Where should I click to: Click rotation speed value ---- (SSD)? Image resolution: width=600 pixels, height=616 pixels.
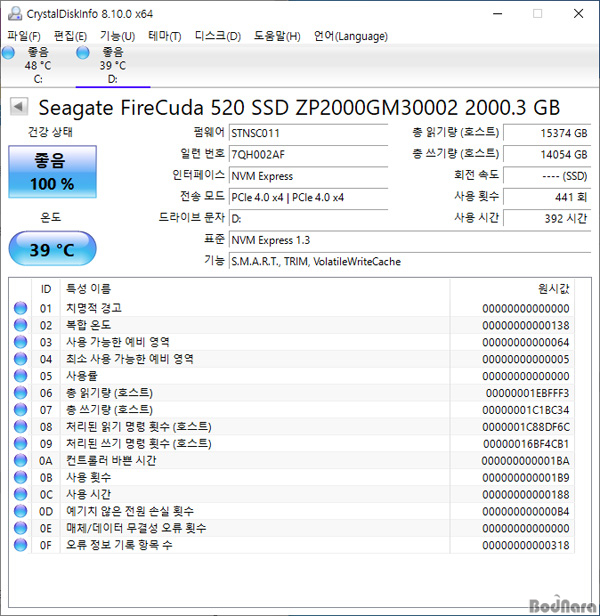[547, 176]
